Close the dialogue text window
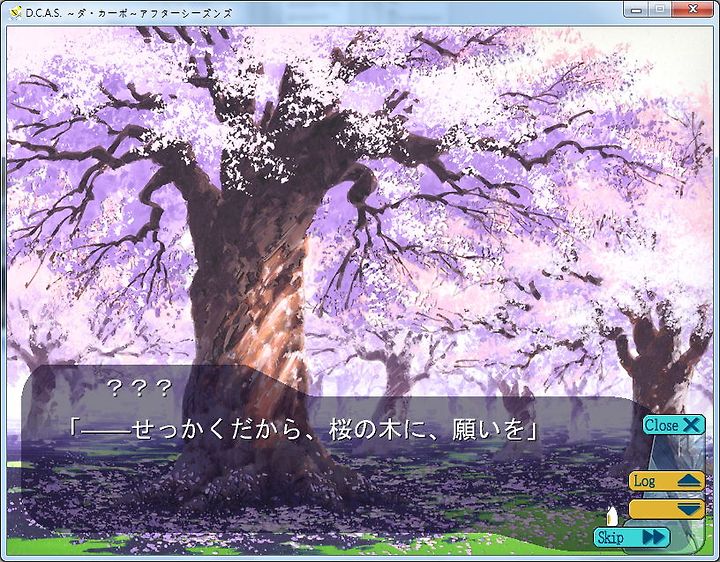720x562 pixels. pyautogui.click(x=673, y=425)
